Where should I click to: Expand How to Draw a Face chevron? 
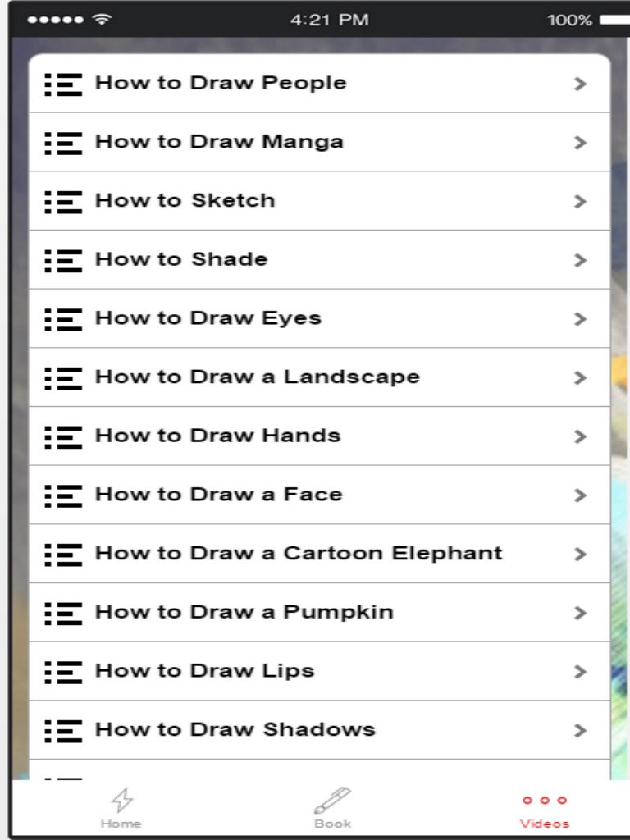[x=581, y=495]
